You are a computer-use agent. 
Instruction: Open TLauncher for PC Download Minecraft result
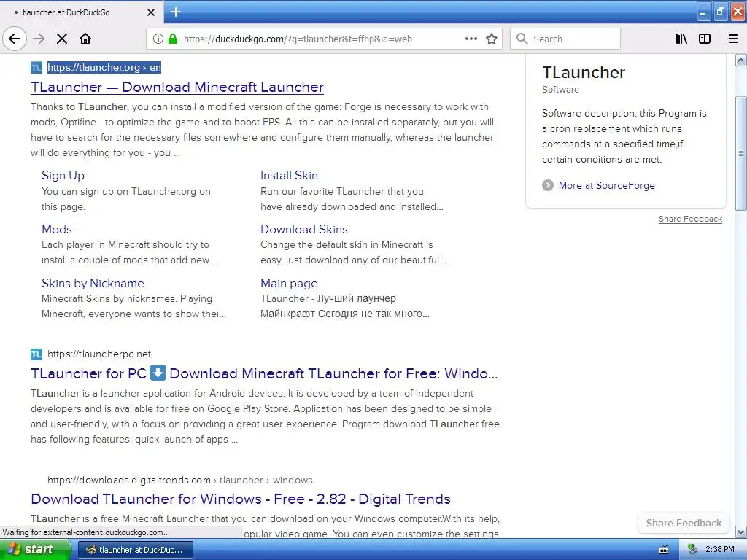coord(264,374)
